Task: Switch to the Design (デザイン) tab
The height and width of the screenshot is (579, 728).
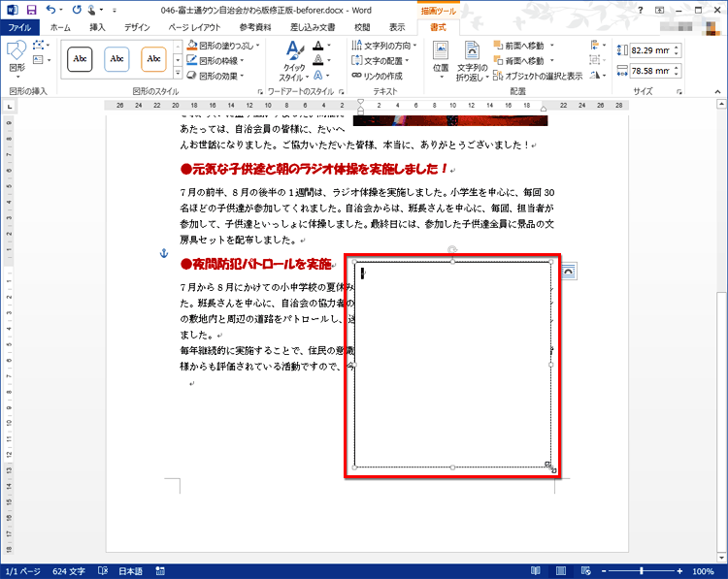Action: (137, 27)
